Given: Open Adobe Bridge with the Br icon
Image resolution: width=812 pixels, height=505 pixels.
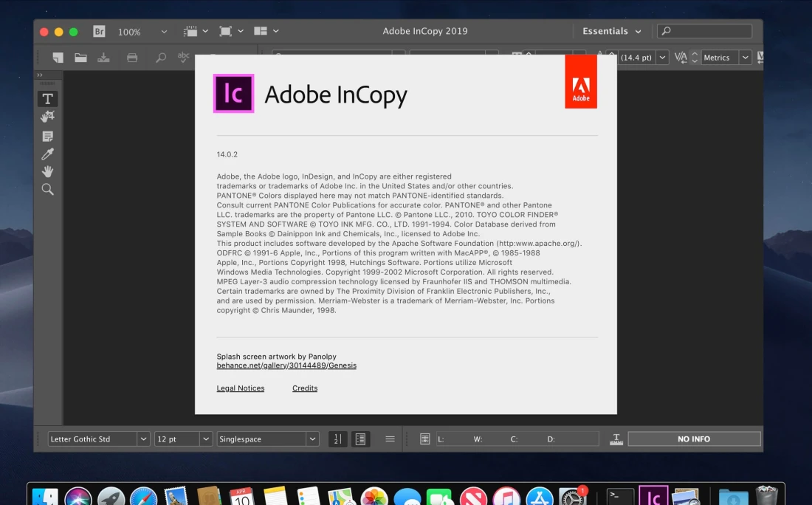Looking at the screenshot, I should [x=99, y=32].
